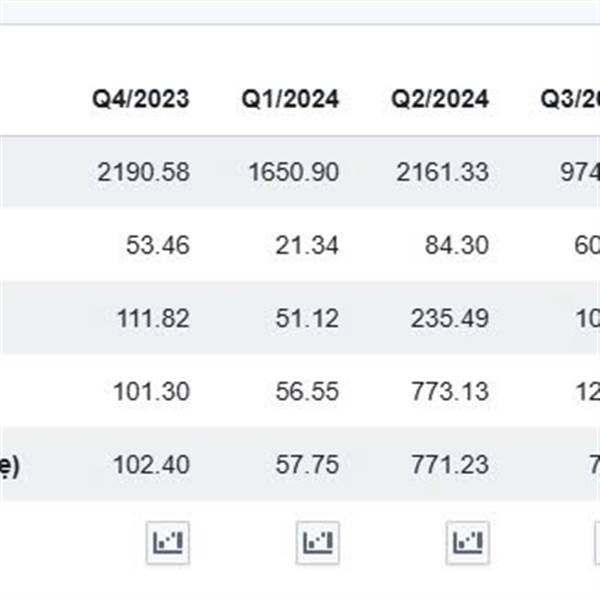600x600 pixels.
Task: Select the Q1/2024 column header
Action: [x=290, y=99]
